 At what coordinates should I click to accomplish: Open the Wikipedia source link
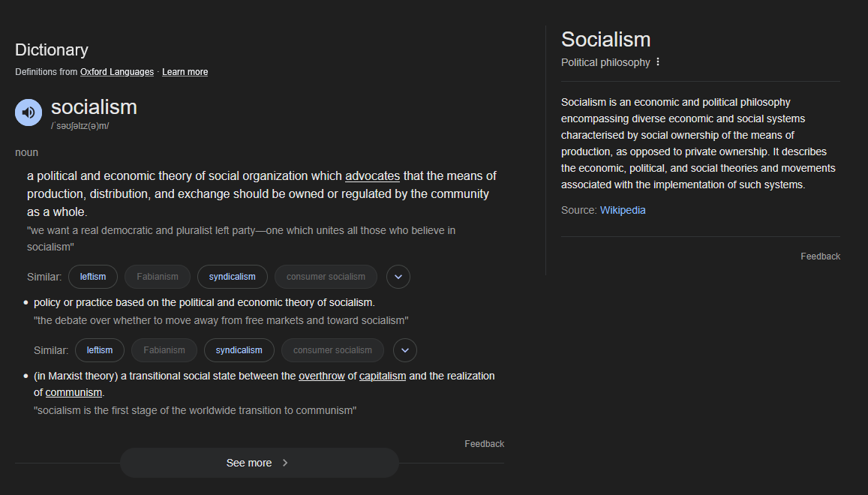click(623, 211)
